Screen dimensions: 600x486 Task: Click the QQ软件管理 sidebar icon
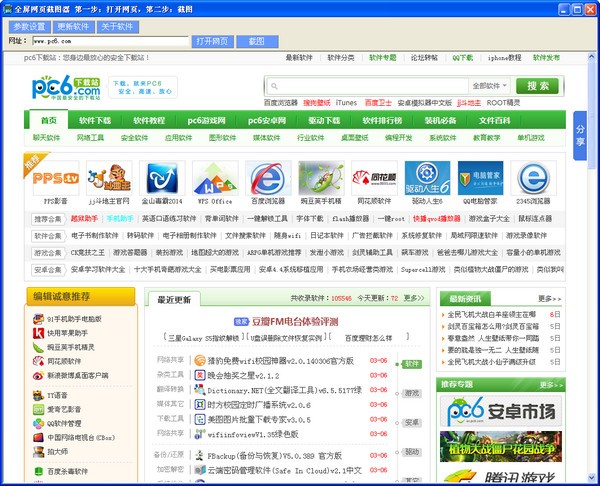pyautogui.click(x=38, y=424)
